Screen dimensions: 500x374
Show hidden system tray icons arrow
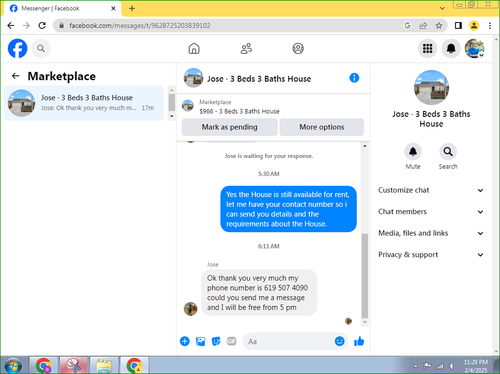pos(415,366)
